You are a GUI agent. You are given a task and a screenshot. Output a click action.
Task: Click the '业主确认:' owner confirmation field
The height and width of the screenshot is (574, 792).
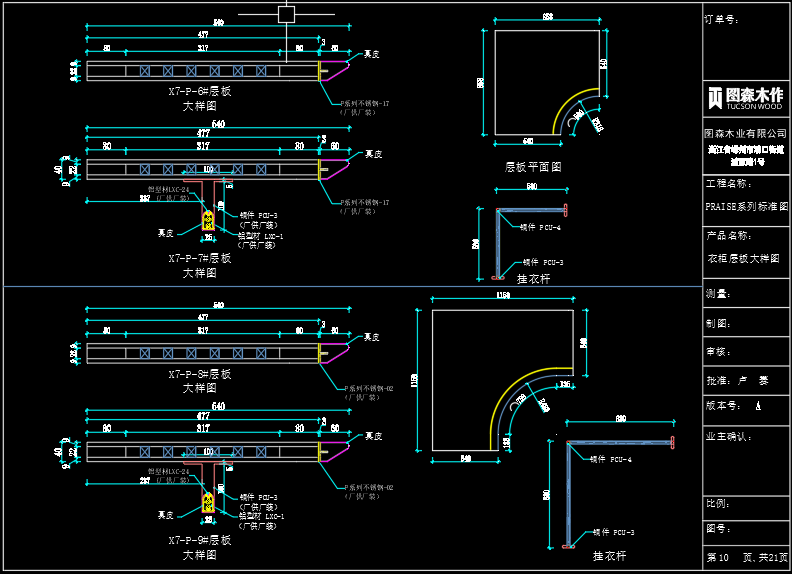[728, 437]
